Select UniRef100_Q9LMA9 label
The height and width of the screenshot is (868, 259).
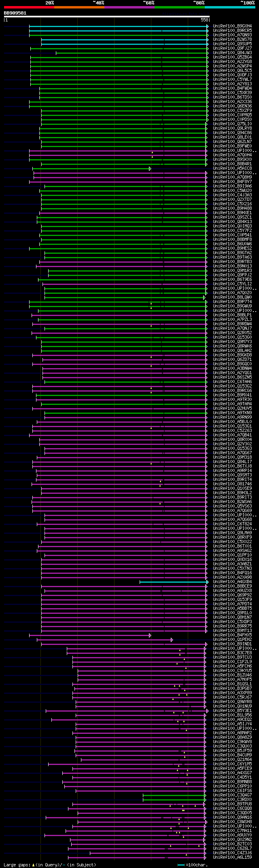[x=232, y=533]
